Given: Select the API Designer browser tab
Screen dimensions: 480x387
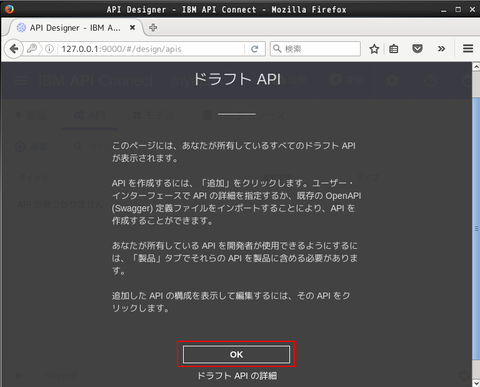Looking at the screenshot, I should (x=76, y=28).
